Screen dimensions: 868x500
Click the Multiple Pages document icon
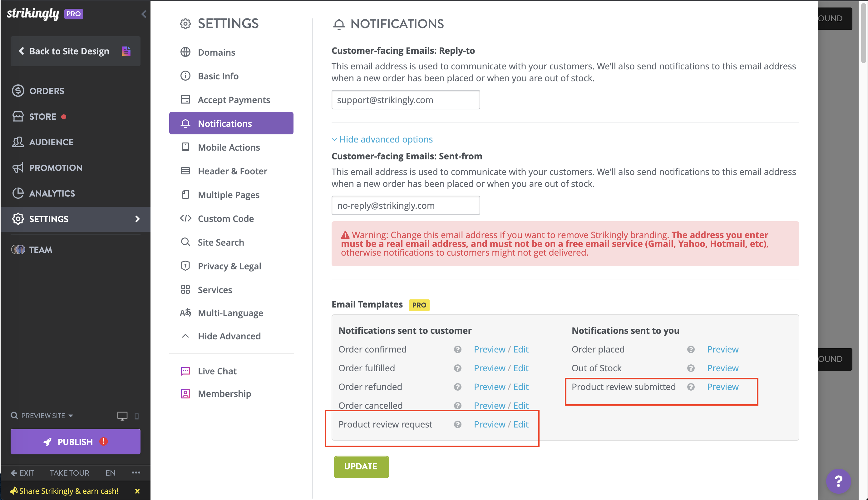tap(185, 195)
